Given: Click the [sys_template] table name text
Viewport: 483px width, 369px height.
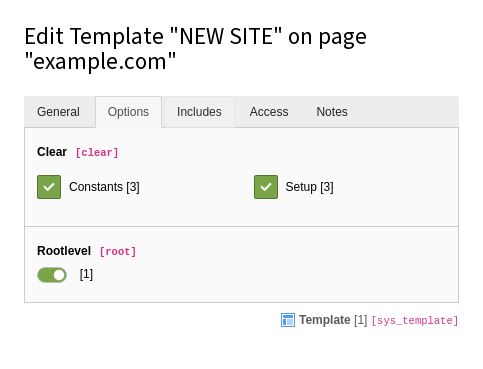Looking at the screenshot, I should tap(415, 321).
